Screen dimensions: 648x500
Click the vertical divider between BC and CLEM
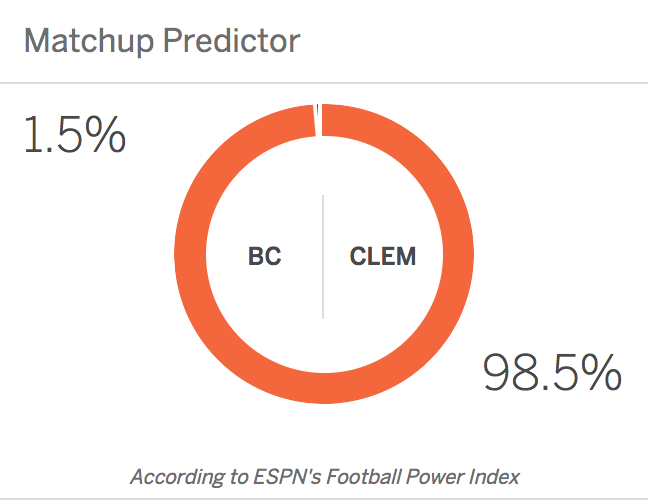tap(323, 257)
